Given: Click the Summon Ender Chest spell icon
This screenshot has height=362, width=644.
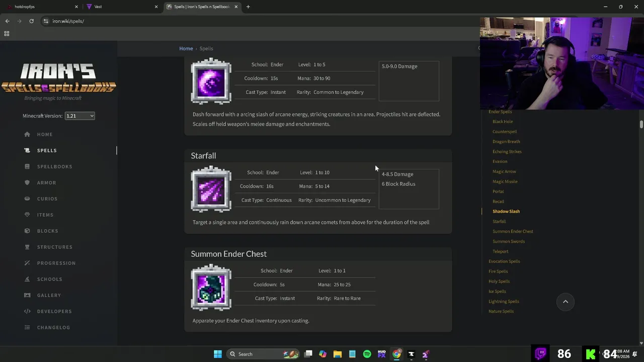Looking at the screenshot, I should click(x=211, y=287).
